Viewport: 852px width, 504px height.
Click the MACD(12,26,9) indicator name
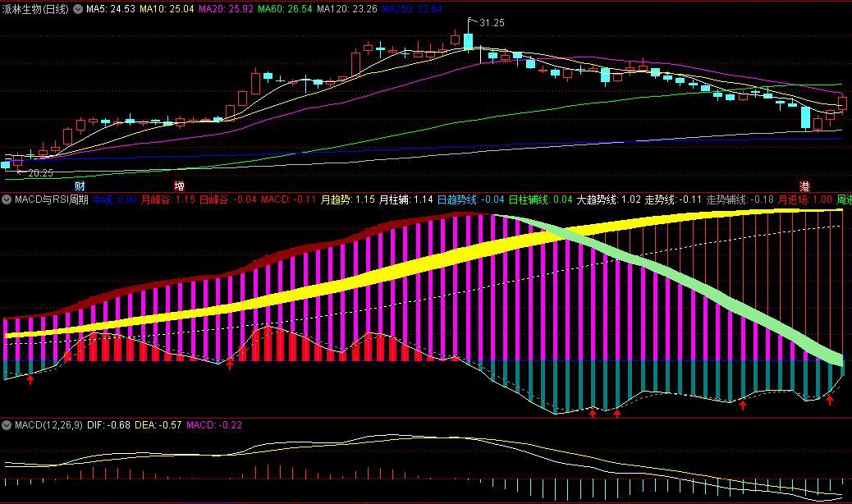coord(49,425)
